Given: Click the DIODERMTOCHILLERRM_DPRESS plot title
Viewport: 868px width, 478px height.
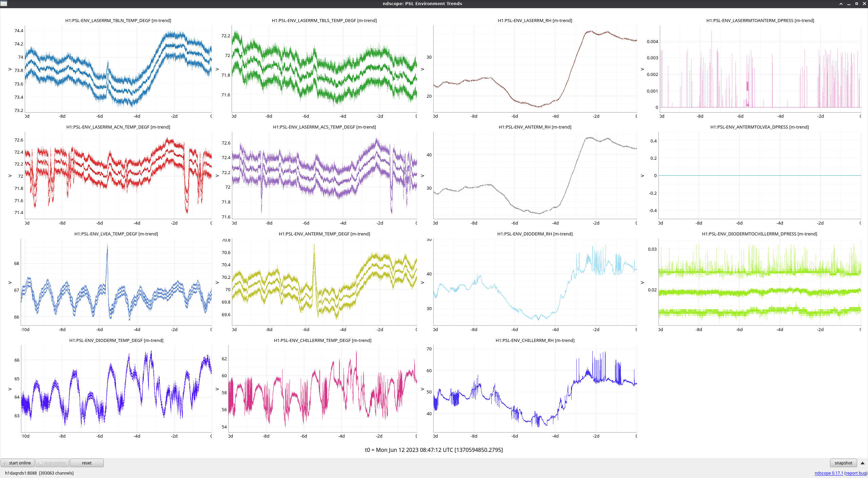Looking at the screenshot, I should [x=759, y=234].
